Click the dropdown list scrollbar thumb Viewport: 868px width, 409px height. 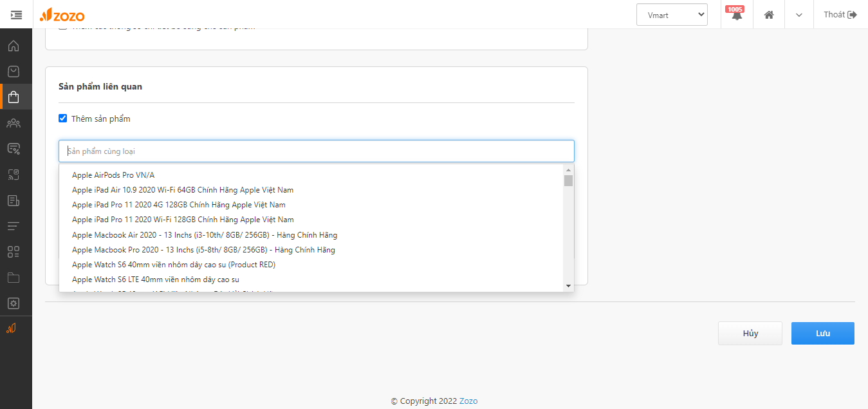tap(568, 180)
